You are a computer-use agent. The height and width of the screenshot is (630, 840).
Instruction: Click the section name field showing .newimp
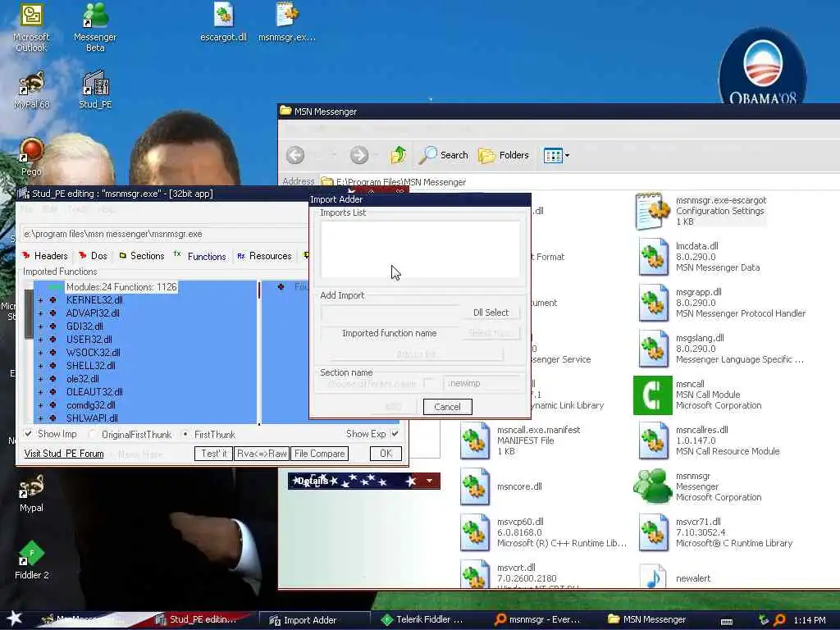click(x=482, y=384)
